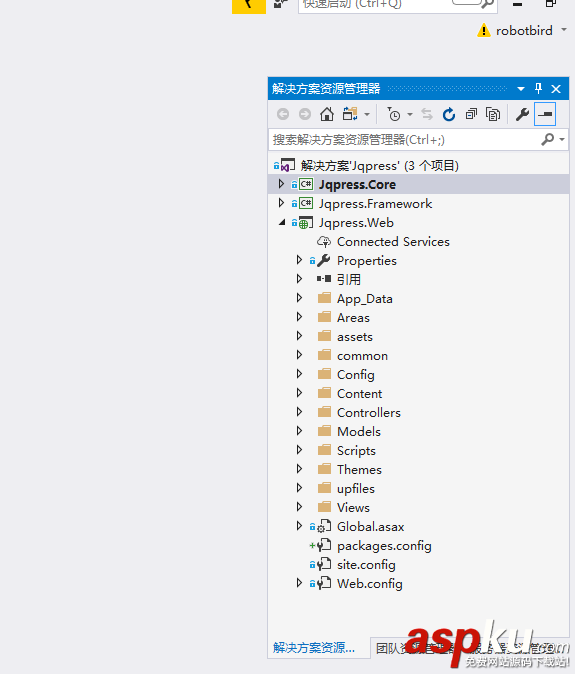Expand the upfiles folder

pyautogui.click(x=299, y=487)
